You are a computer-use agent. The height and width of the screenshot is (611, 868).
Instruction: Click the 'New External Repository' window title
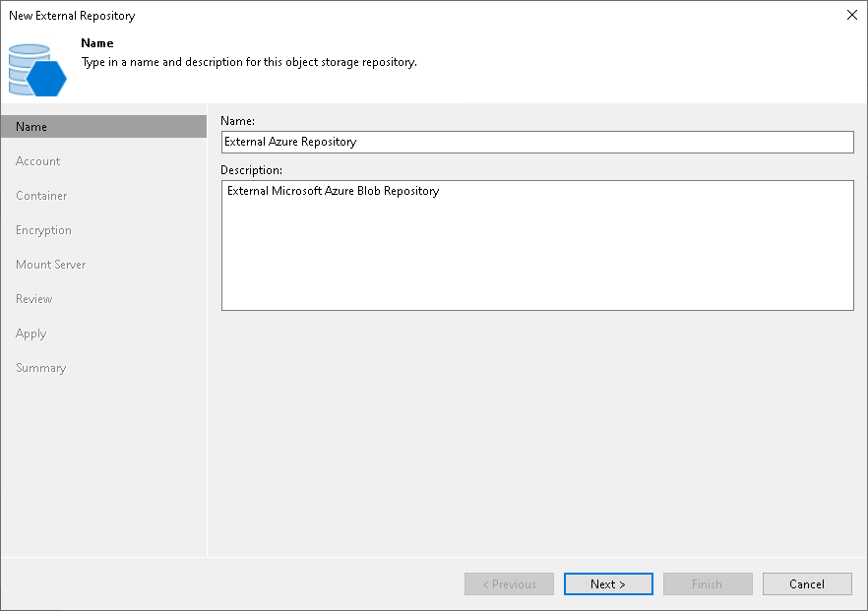(72, 16)
